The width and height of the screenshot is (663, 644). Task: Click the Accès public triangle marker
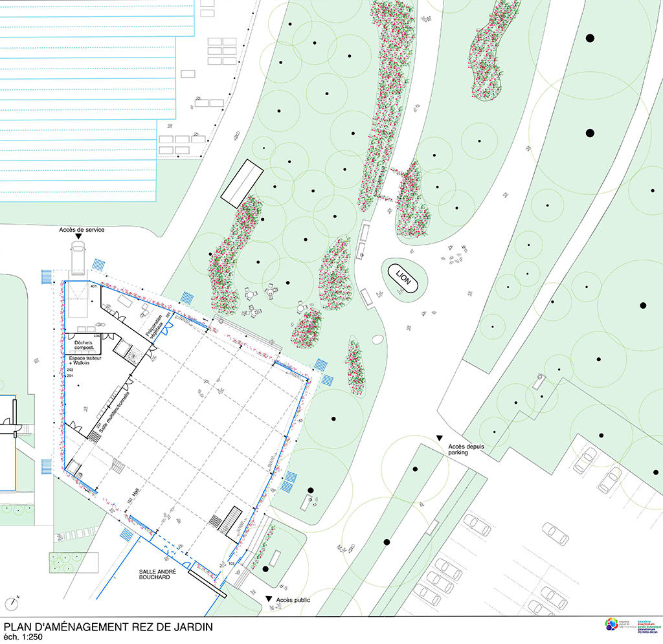click(269, 601)
